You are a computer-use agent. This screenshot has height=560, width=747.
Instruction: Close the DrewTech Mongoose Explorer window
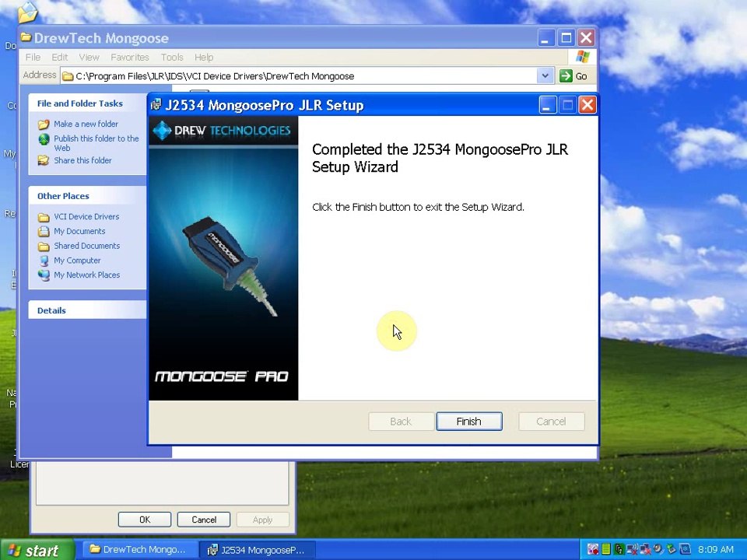tap(586, 37)
